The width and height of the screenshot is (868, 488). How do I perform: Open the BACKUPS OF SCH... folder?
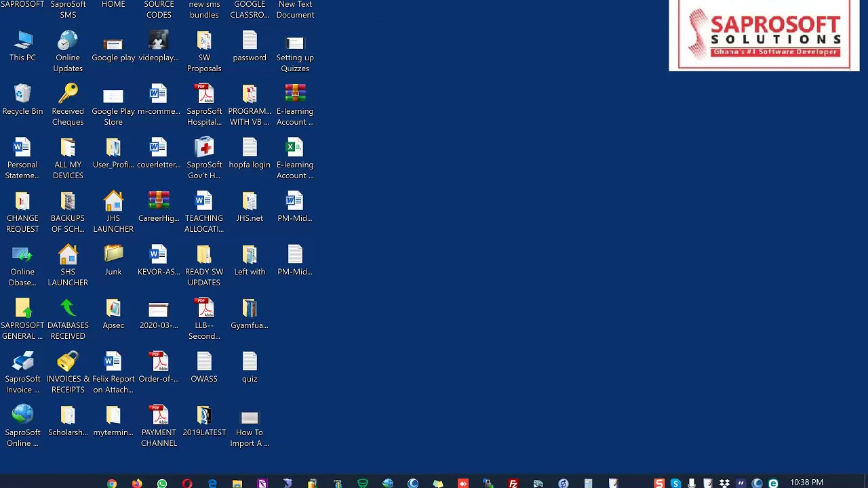pos(68,213)
